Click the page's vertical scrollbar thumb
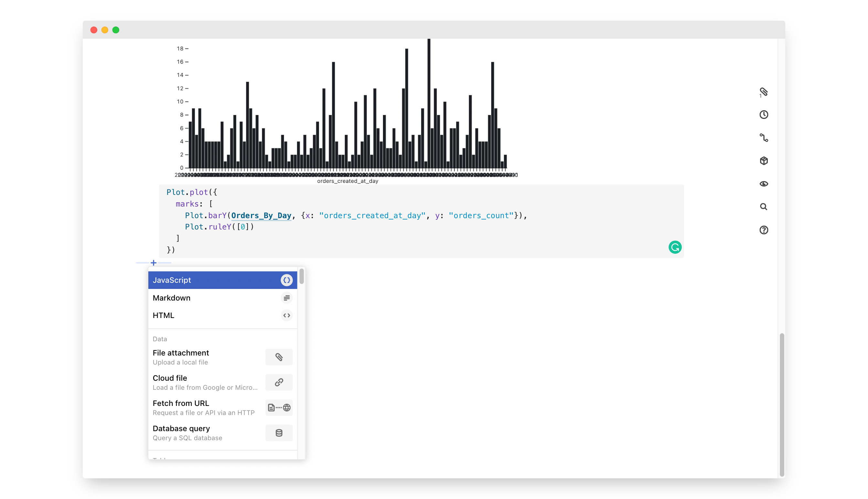This screenshot has height=499, width=868. tap(782, 404)
